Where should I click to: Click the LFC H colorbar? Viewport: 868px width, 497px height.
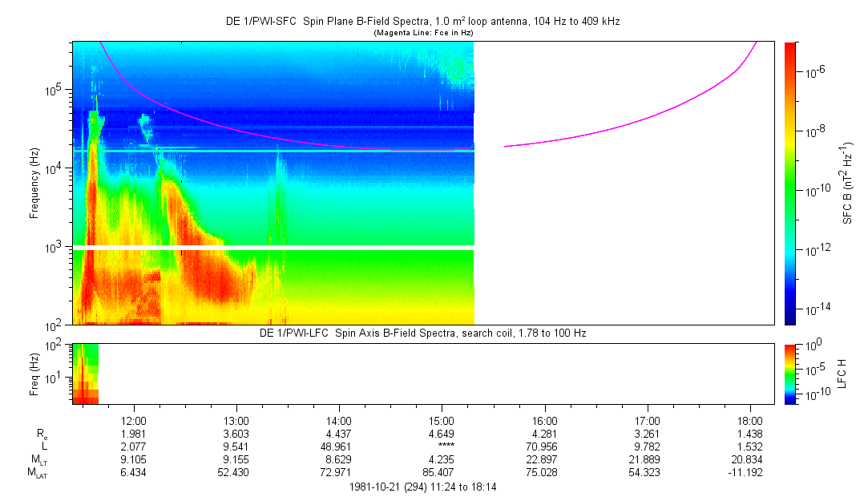(x=790, y=373)
